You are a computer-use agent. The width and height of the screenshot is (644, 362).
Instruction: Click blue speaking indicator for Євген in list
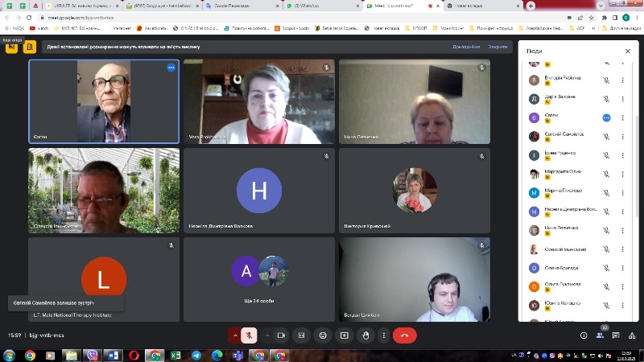pos(606,117)
